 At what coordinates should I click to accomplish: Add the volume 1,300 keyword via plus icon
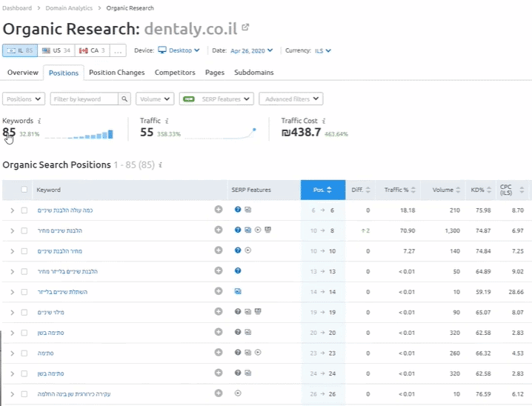click(219, 230)
